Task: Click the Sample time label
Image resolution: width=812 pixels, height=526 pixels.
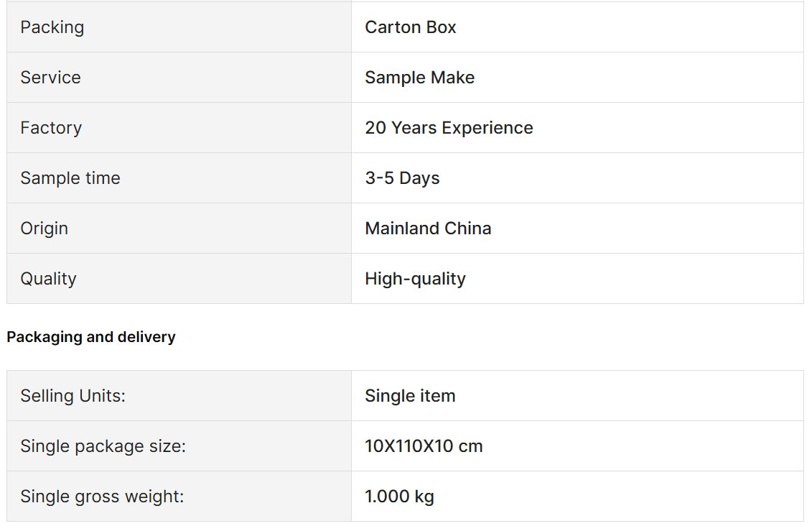Action: (70, 177)
